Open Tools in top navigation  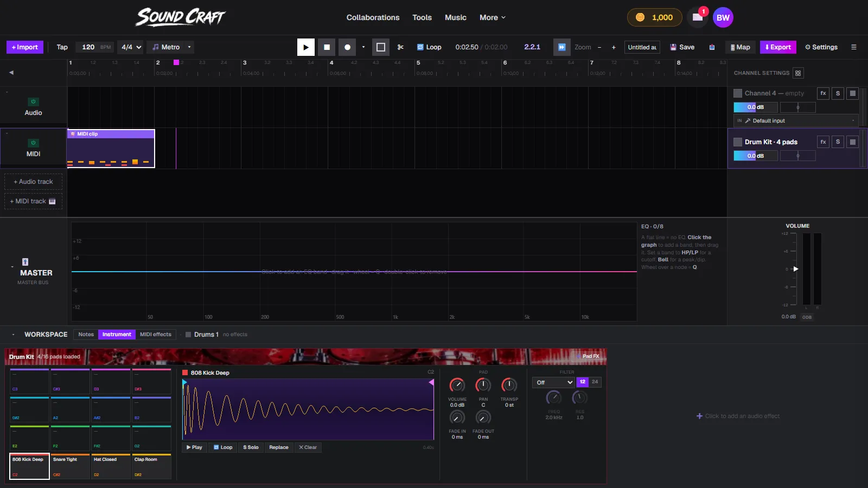coord(422,17)
